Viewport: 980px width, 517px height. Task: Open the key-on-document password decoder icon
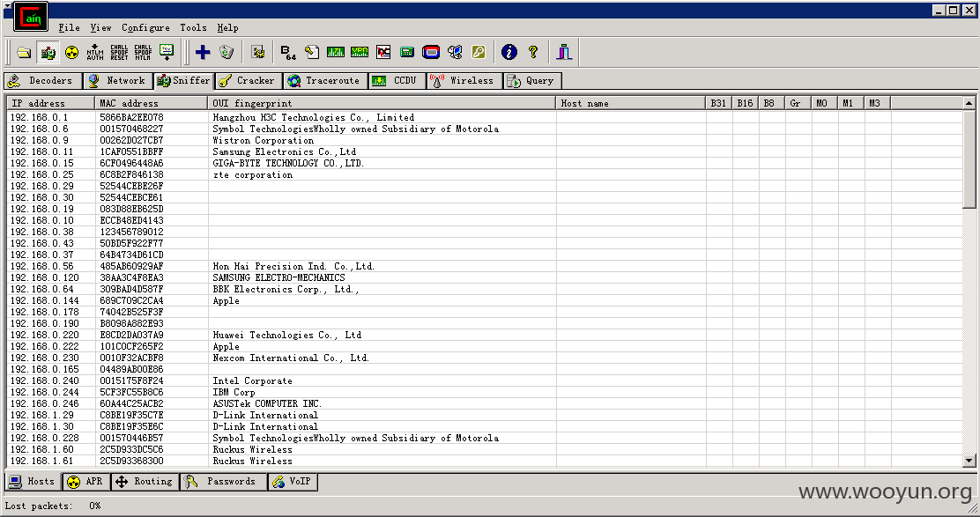tap(312, 53)
